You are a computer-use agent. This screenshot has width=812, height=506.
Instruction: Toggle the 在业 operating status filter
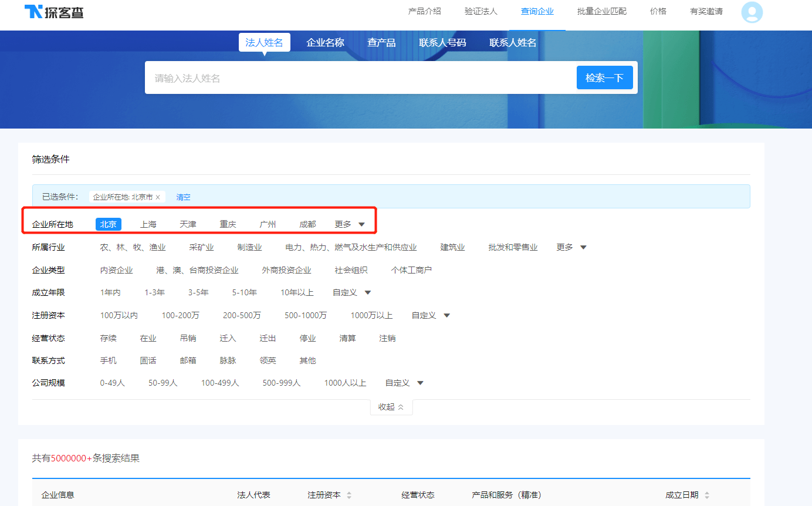point(148,338)
